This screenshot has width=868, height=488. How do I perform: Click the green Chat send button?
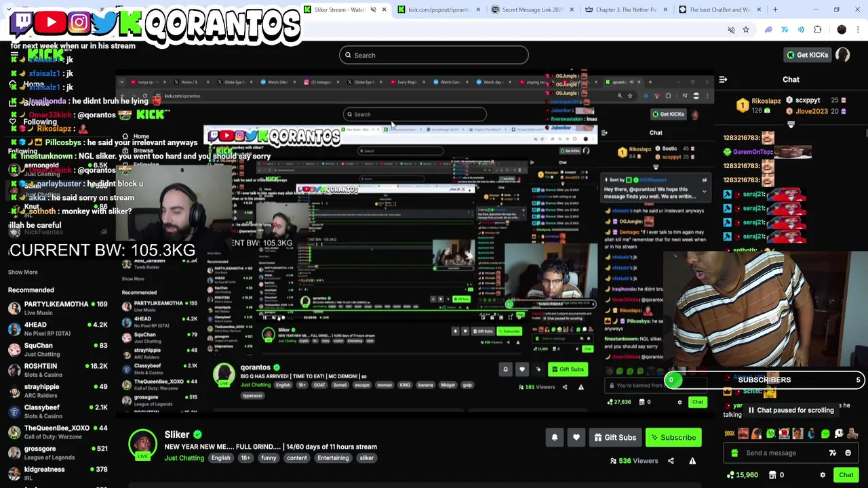click(x=846, y=475)
